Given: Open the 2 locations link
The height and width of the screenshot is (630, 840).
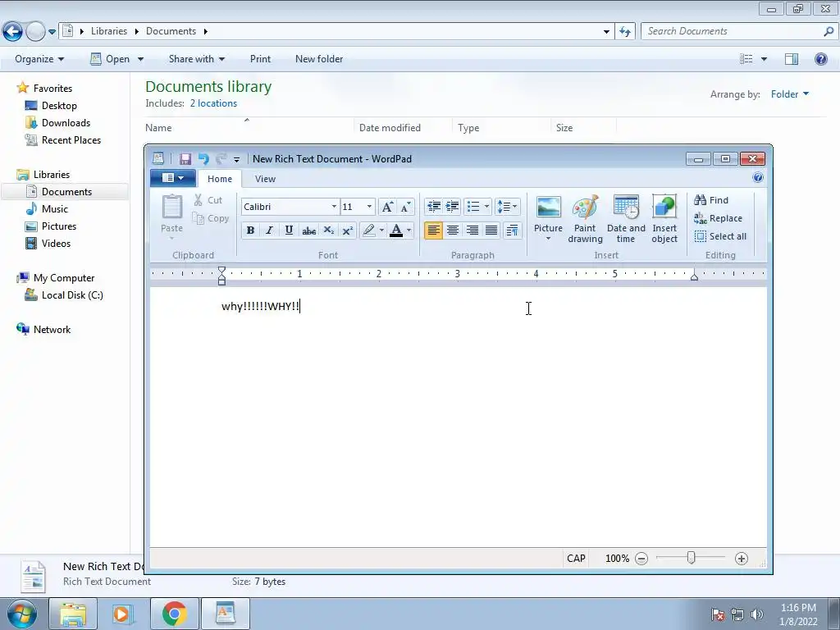Looking at the screenshot, I should [x=213, y=103].
